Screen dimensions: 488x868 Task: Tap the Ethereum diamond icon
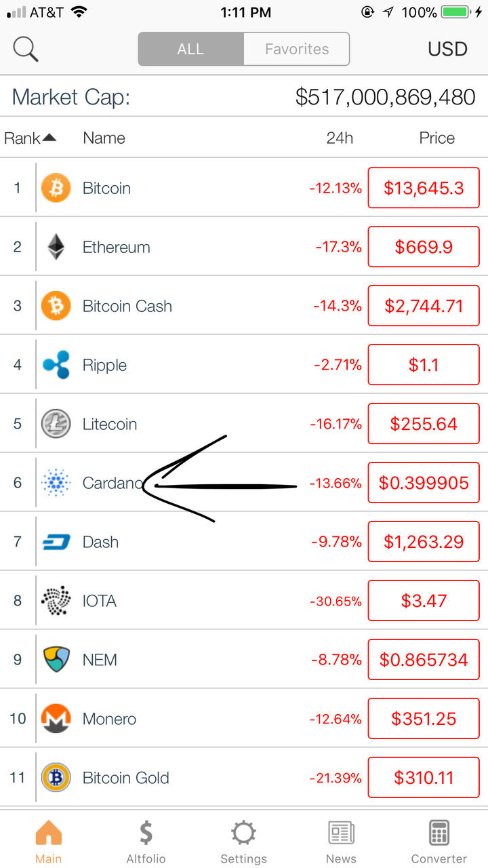coord(56,247)
